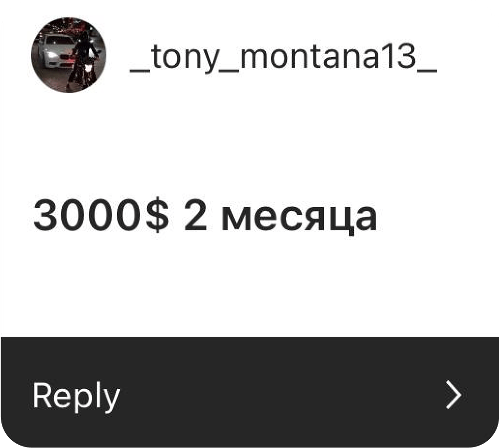The height and width of the screenshot is (448, 499).
Task: Click the motorcycle rider in the avatar
Action: 82,60
